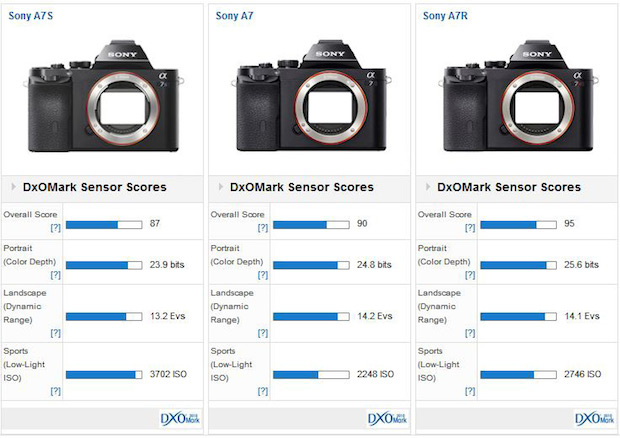Open Sports [?] help for Sony A7S
Viewport: 620px width, 438px height.
[x=56, y=390]
